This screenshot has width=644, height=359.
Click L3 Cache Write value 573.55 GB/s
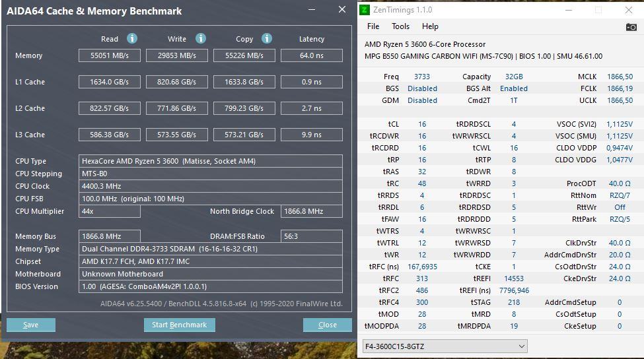177,135
